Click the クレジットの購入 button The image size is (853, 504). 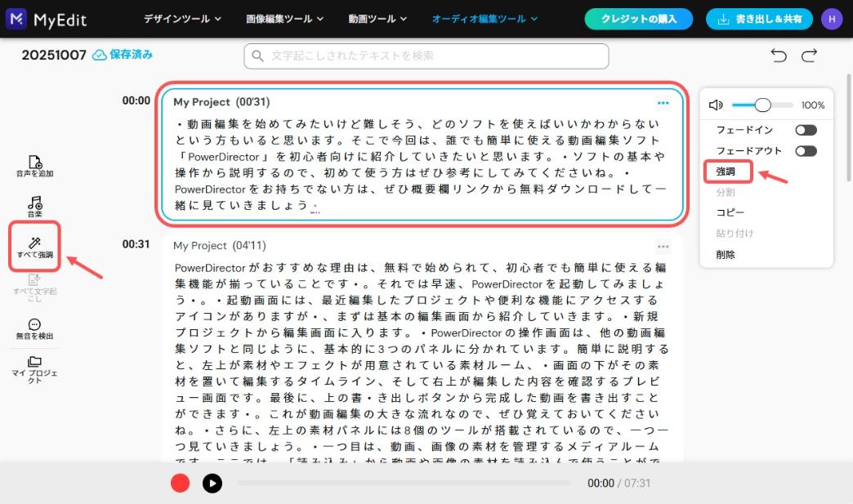pyautogui.click(x=638, y=18)
